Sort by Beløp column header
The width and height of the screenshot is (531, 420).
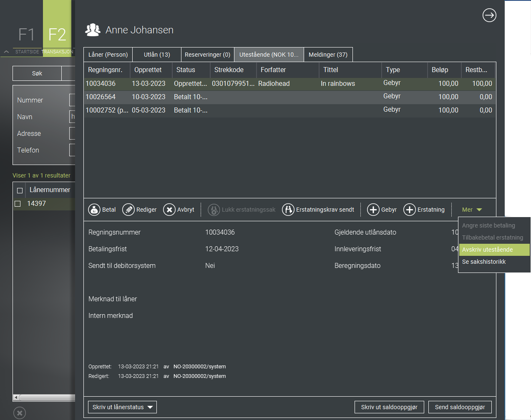click(444, 70)
